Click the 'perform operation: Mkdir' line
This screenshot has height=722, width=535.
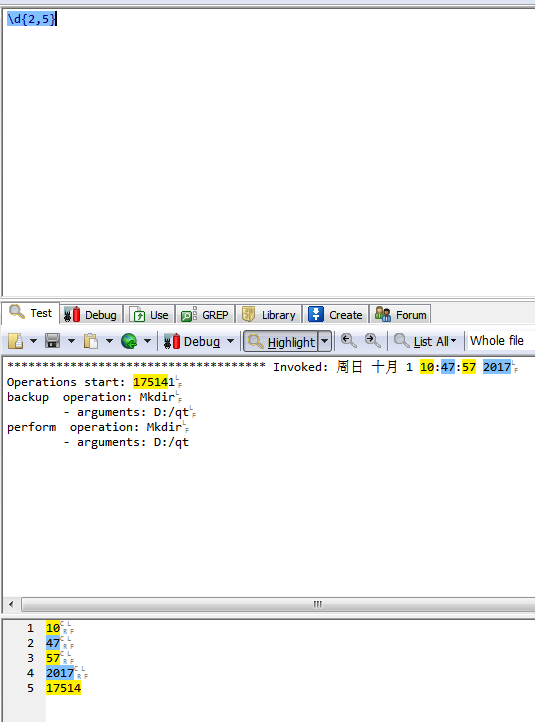(x=94, y=427)
